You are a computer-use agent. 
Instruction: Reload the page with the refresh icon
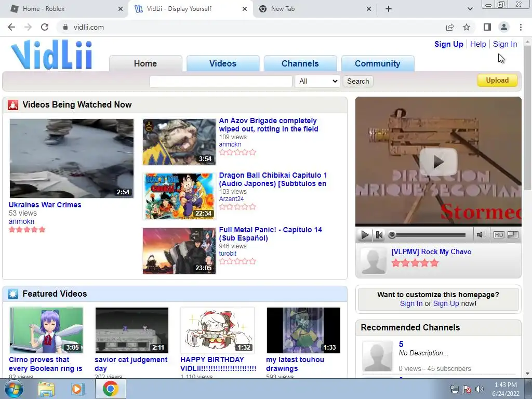click(x=45, y=27)
